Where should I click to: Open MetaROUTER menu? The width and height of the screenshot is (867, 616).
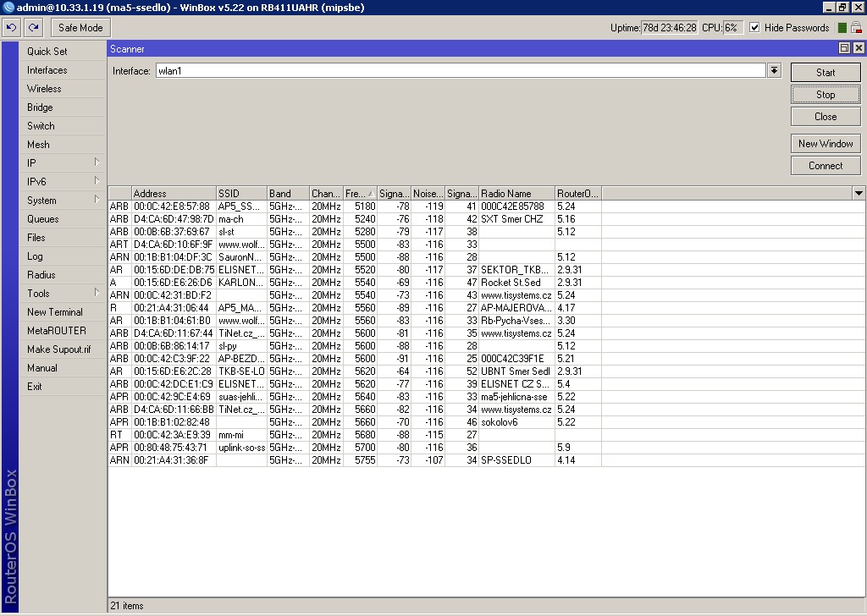(x=63, y=330)
